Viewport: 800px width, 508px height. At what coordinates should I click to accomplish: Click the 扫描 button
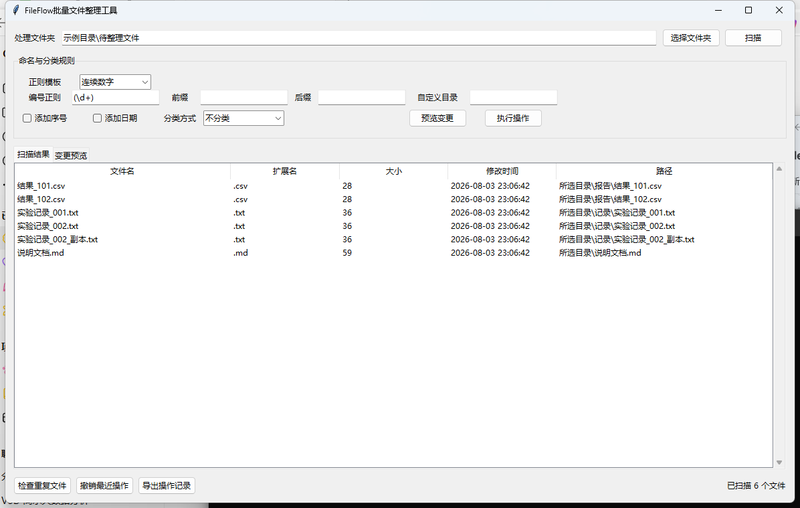[753, 38]
